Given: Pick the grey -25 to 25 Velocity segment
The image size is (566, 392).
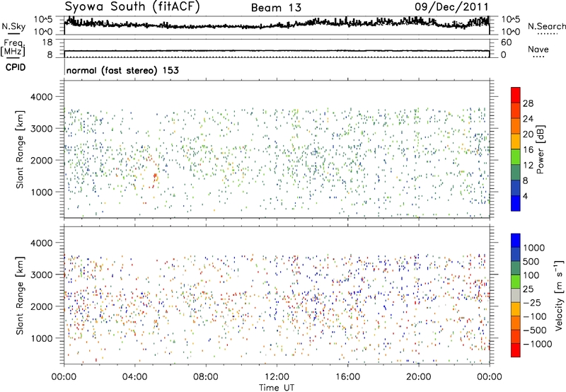Looking at the screenshot, I should pyautogui.click(x=516, y=295).
